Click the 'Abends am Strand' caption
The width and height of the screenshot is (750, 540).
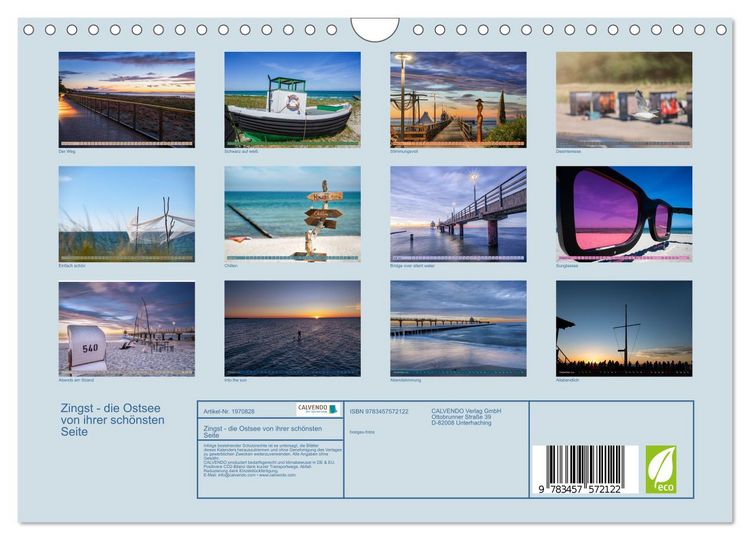(76, 380)
